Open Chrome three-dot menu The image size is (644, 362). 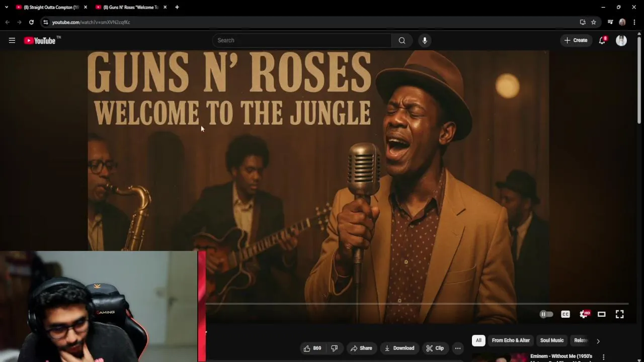click(x=635, y=22)
